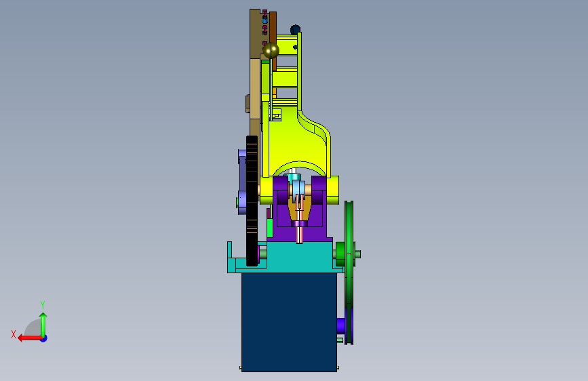This screenshot has height=381, width=588.
Task: Pick the small purple pulley near base
Action: [x=340, y=325]
